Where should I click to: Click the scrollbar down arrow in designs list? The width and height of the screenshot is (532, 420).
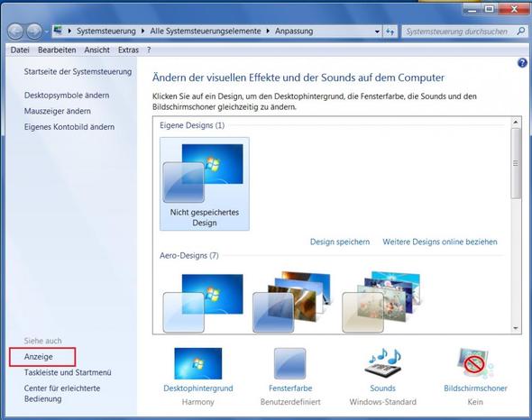[x=516, y=328]
